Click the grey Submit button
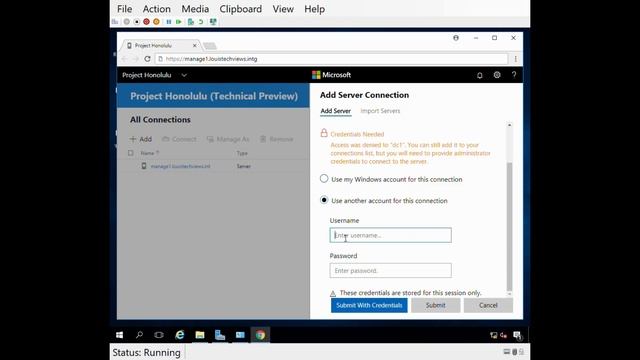This screenshot has height=360, width=640. tap(436, 305)
